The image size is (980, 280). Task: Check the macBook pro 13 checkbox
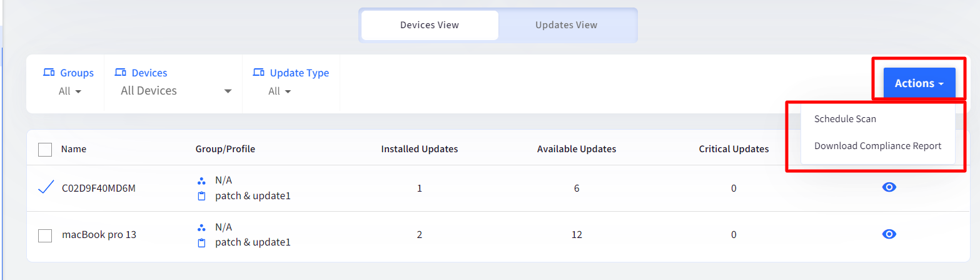pyautogui.click(x=45, y=236)
